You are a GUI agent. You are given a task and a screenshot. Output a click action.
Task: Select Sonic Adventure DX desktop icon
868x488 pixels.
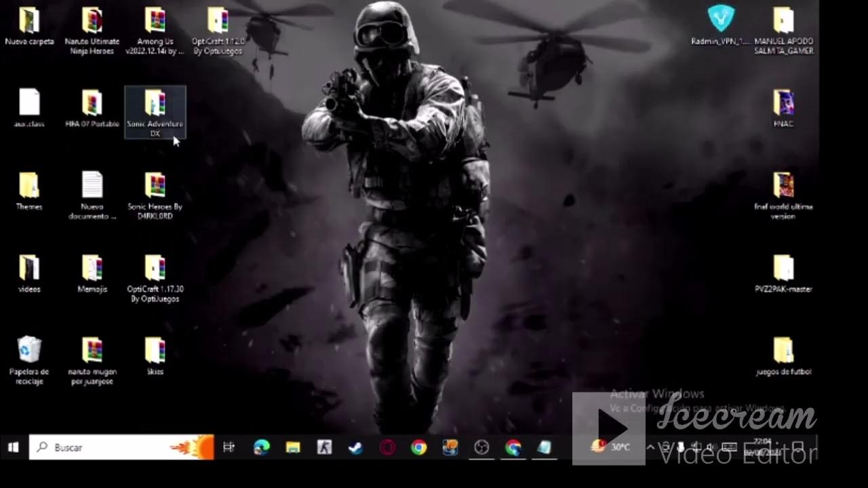click(x=155, y=113)
